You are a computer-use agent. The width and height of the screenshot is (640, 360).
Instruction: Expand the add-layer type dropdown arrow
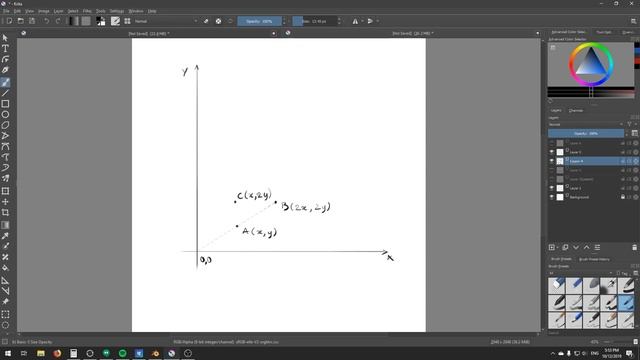pyautogui.click(x=558, y=247)
